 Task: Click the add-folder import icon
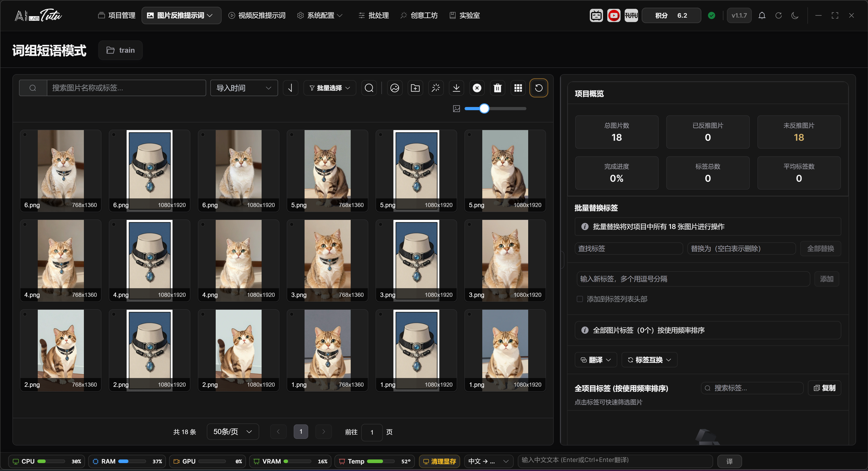point(415,88)
